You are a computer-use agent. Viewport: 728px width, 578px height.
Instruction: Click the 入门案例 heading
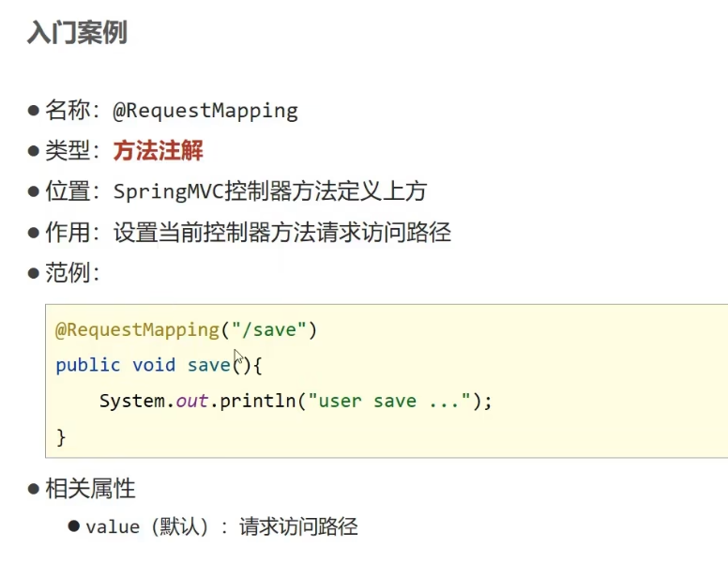click(x=77, y=33)
